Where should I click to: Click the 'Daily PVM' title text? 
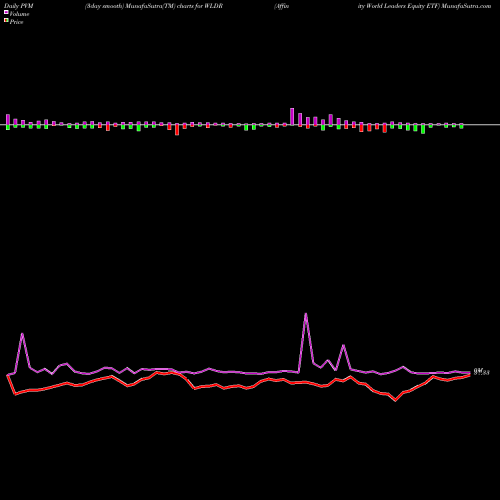[19, 6]
